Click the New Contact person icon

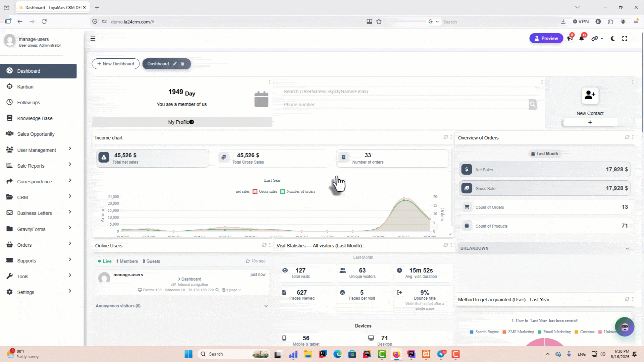pyautogui.click(x=590, y=96)
